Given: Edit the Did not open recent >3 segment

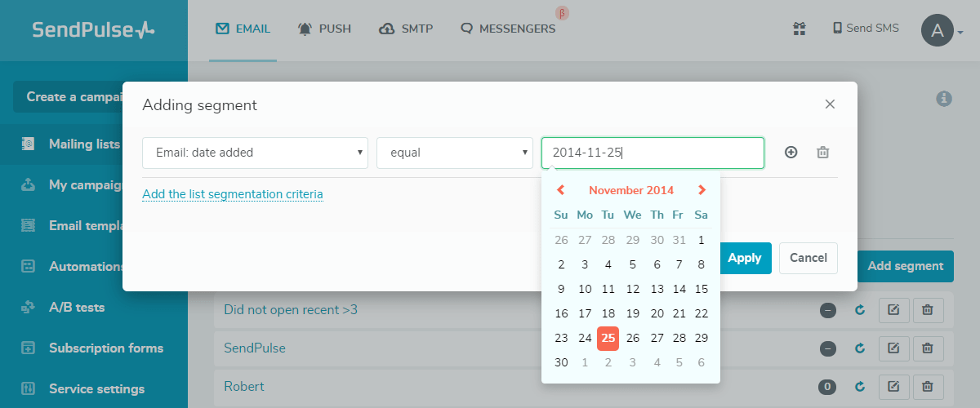Looking at the screenshot, I should [x=893, y=310].
